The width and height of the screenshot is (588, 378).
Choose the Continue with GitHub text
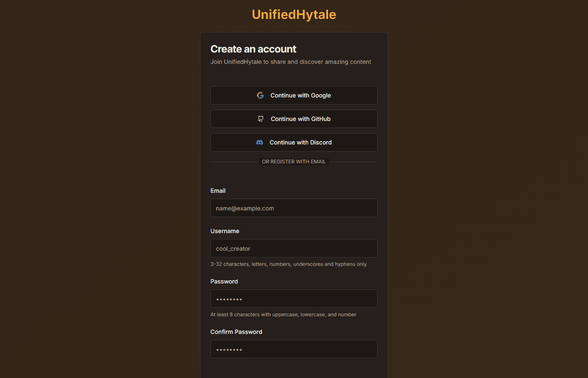(301, 119)
